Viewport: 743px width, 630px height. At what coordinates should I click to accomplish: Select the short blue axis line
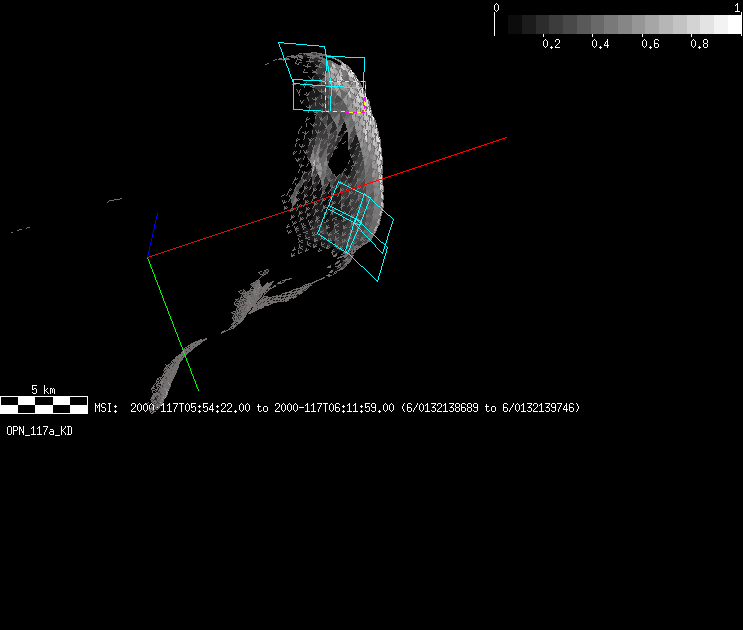[153, 235]
